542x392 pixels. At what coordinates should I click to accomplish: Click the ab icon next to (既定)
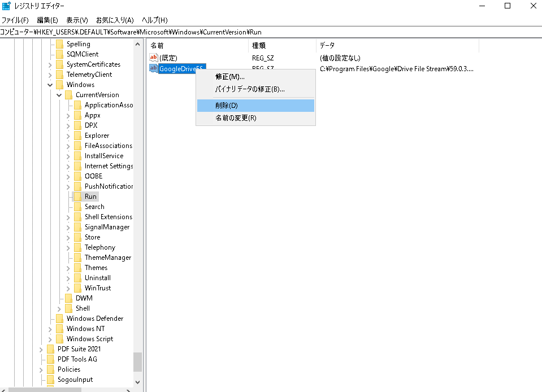(153, 57)
